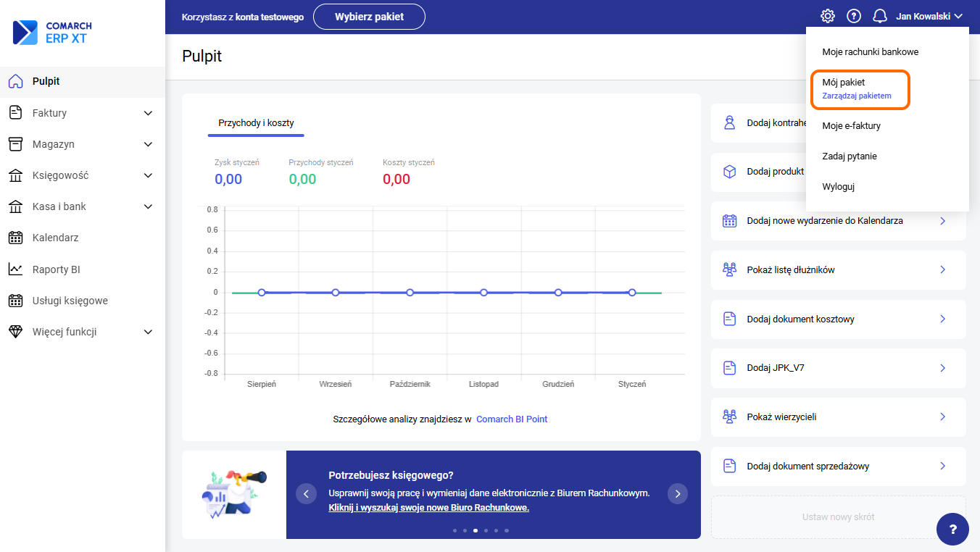980x552 pixels.
Task: Show previous banner slide arrow
Action: pyautogui.click(x=306, y=494)
